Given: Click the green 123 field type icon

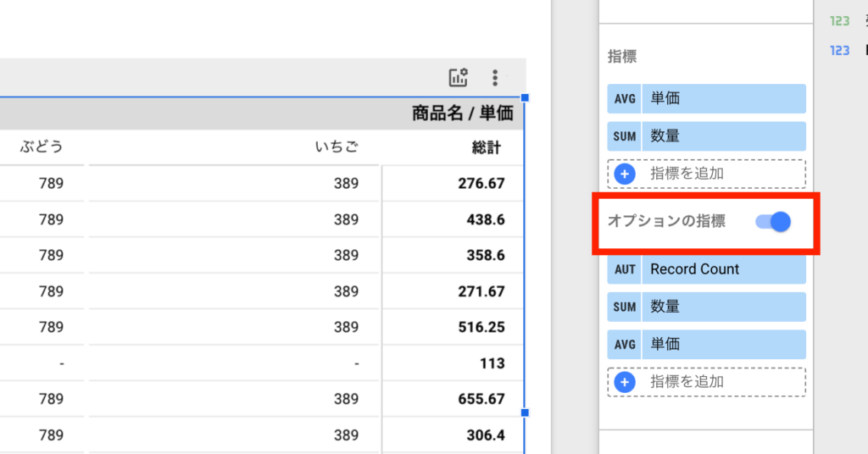Looking at the screenshot, I should click(839, 21).
